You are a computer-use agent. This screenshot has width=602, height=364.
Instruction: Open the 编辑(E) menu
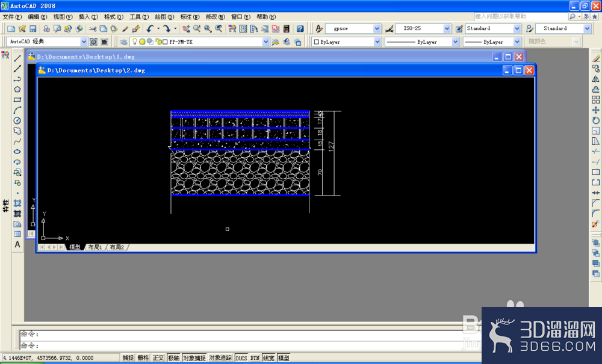(x=37, y=17)
